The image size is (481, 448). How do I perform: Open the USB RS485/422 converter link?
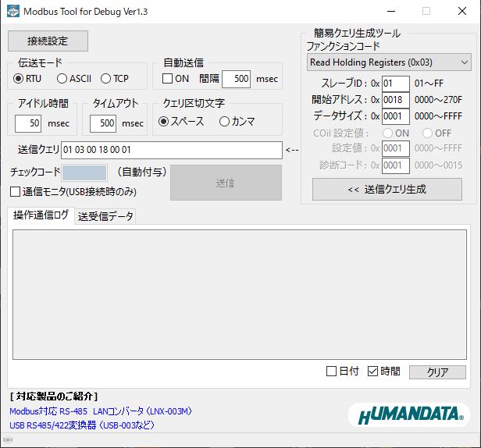pyautogui.click(x=81, y=425)
